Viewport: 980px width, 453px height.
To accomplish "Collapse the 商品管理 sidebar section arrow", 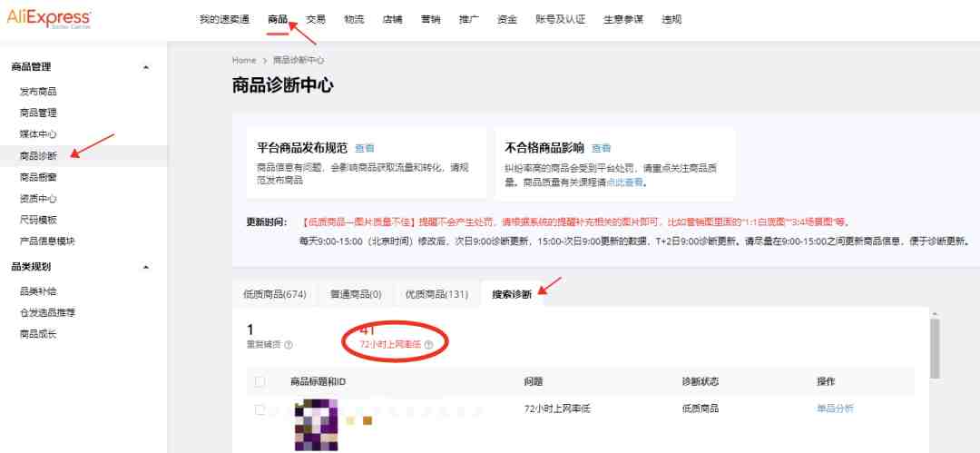I will pos(146,67).
